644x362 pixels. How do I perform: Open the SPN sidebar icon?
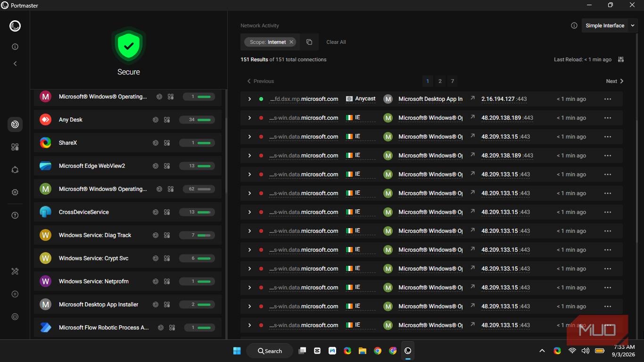click(x=15, y=170)
